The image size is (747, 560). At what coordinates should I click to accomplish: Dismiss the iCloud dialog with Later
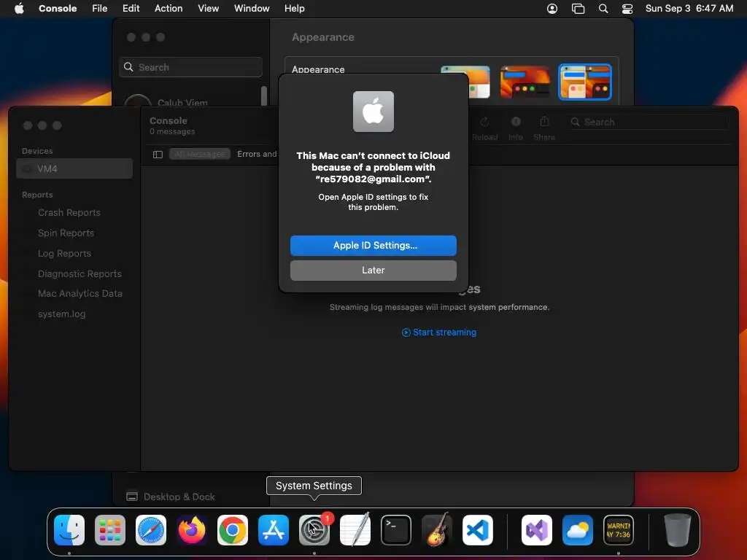click(373, 271)
